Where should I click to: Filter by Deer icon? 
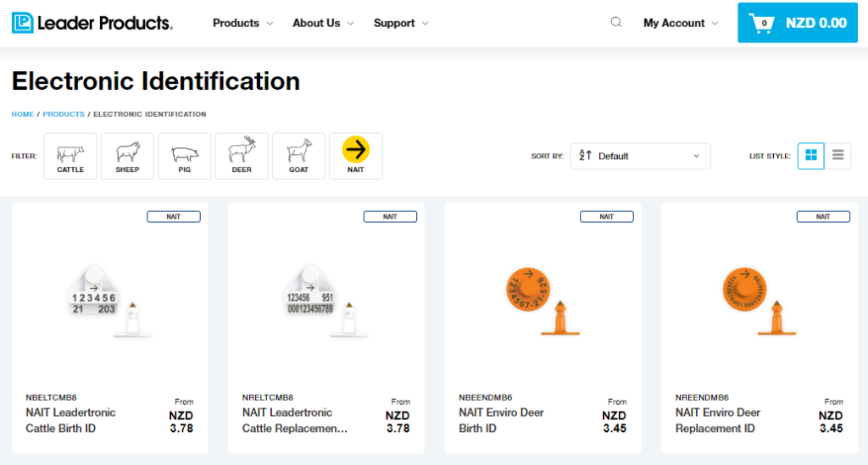coord(242,156)
